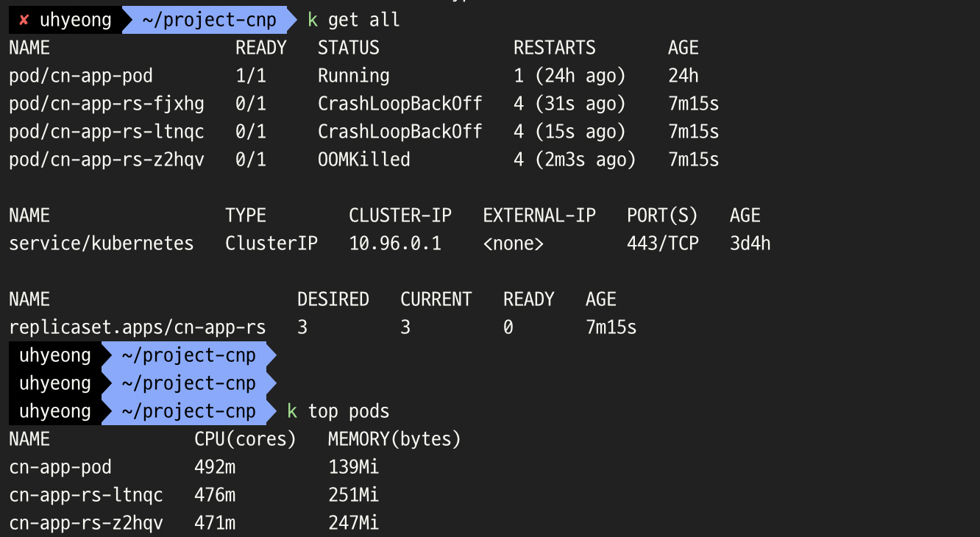Click the replicaset age 7m15s
This screenshot has height=537, width=980.
coord(611,327)
